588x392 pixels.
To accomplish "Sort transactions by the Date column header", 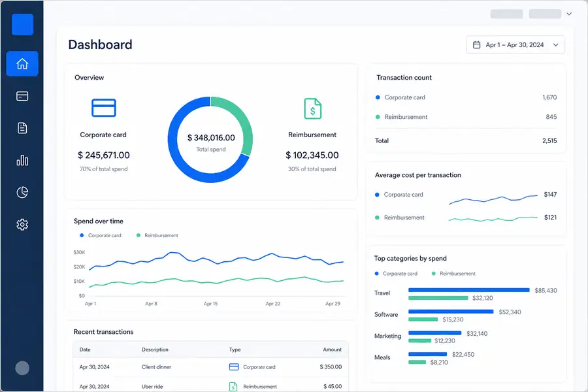I will coord(85,350).
